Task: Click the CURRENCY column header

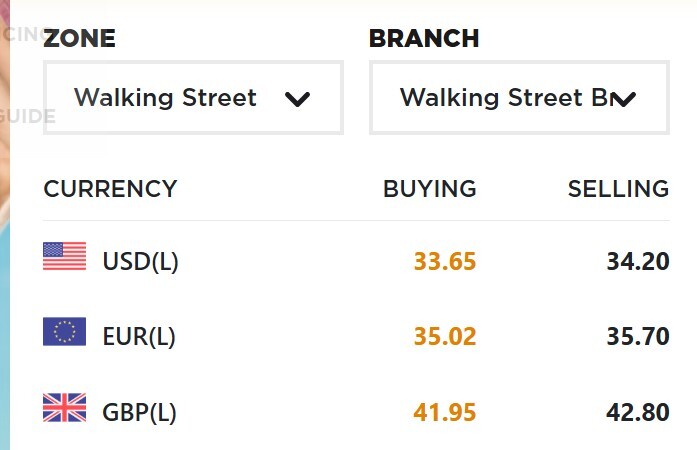Action: coord(110,189)
